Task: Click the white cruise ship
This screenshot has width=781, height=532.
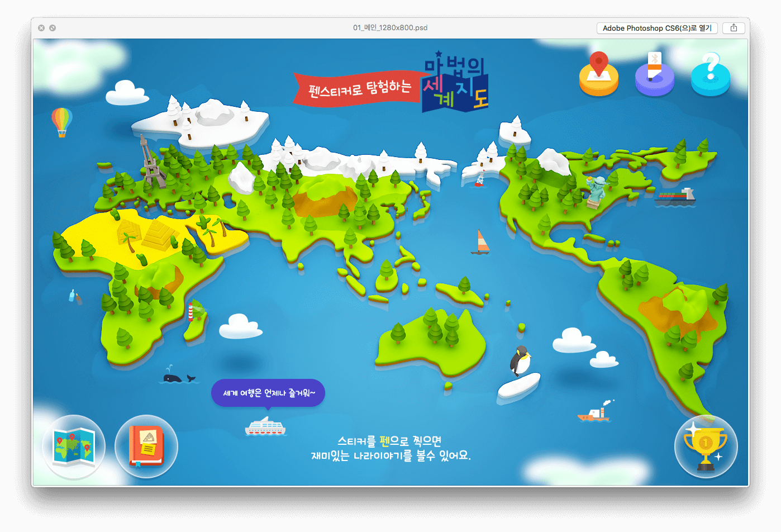Action: [x=265, y=426]
